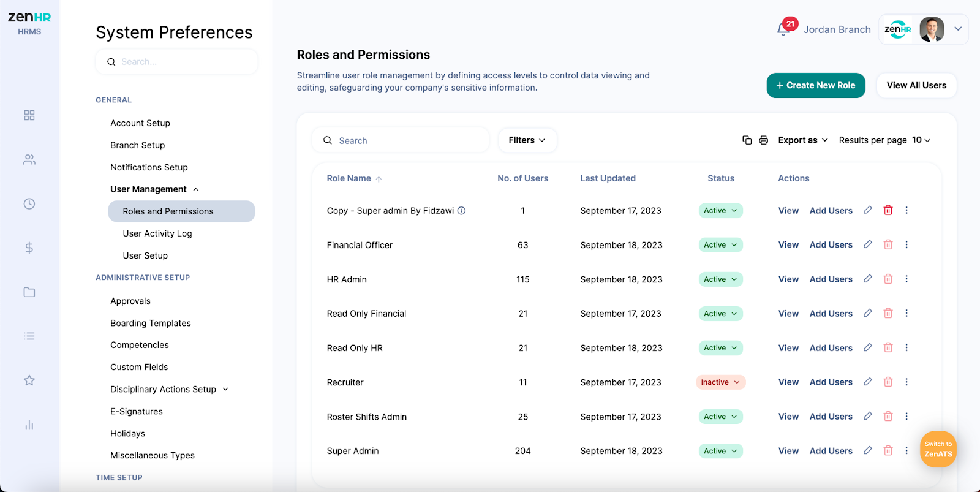Screen dimensions: 980x492
Task: Open the Filters dropdown
Action: coord(527,140)
